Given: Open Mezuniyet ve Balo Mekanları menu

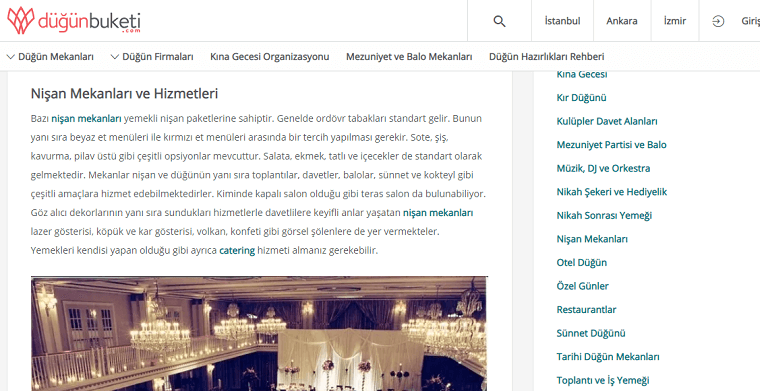Looking at the screenshot, I should click(x=409, y=57).
